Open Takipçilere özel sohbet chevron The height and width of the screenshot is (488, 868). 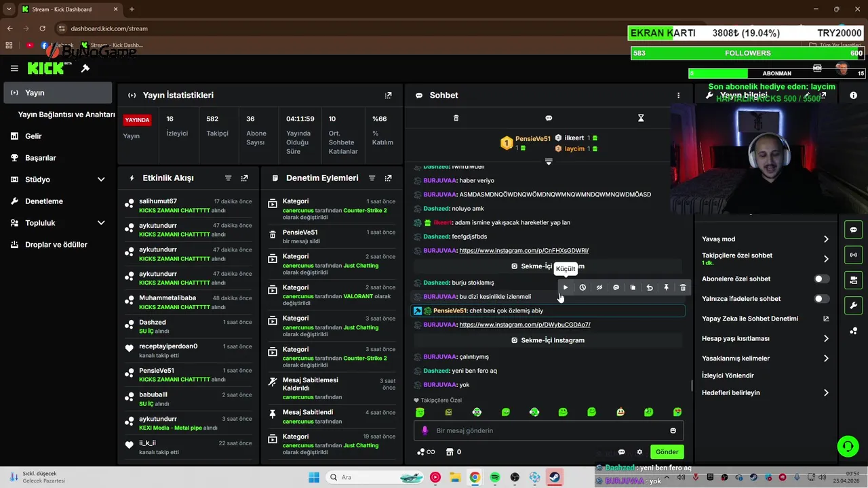click(826, 259)
